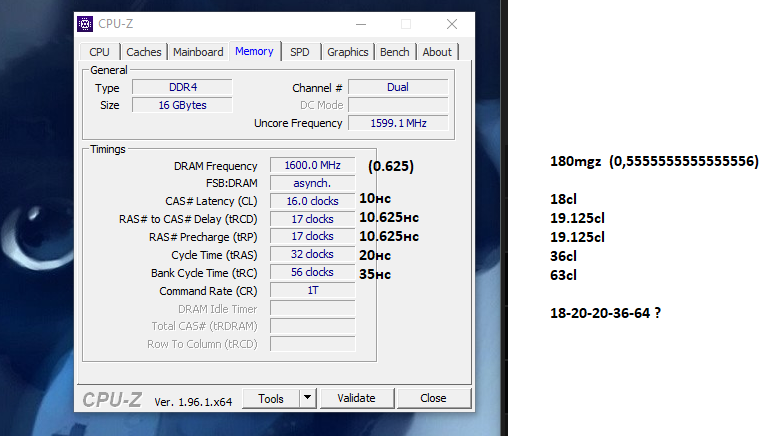The width and height of the screenshot is (770, 436).
Task: Click the empty Total CAS# (tRDRAM) field
Action: [x=312, y=326]
